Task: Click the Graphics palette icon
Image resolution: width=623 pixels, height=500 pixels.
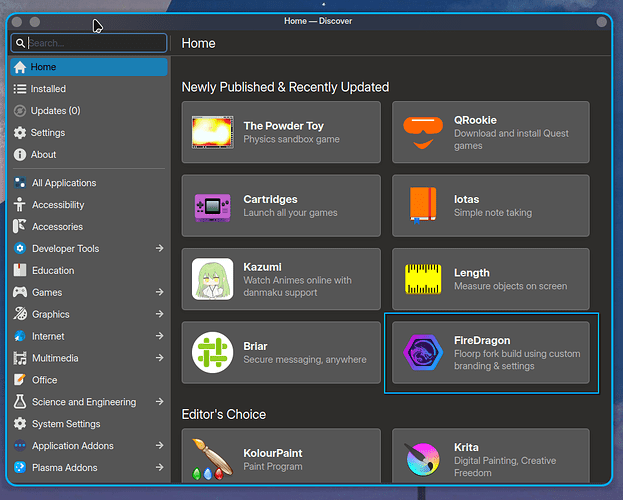Action: (20, 314)
